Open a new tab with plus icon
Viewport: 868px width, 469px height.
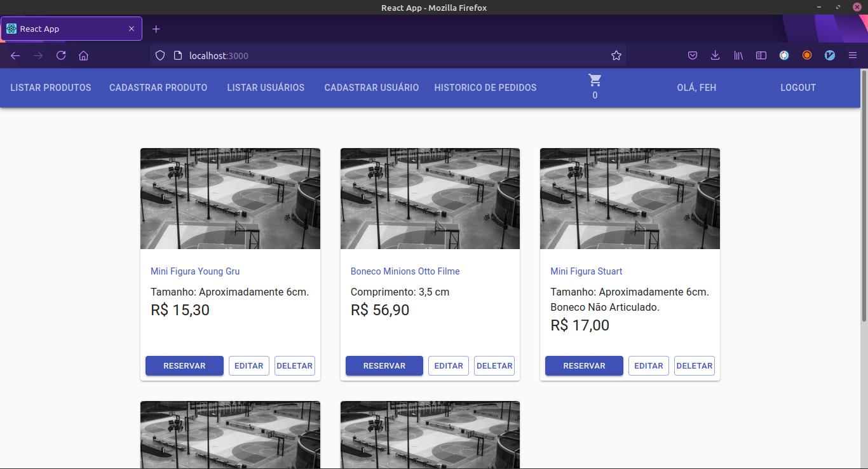(156, 29)
